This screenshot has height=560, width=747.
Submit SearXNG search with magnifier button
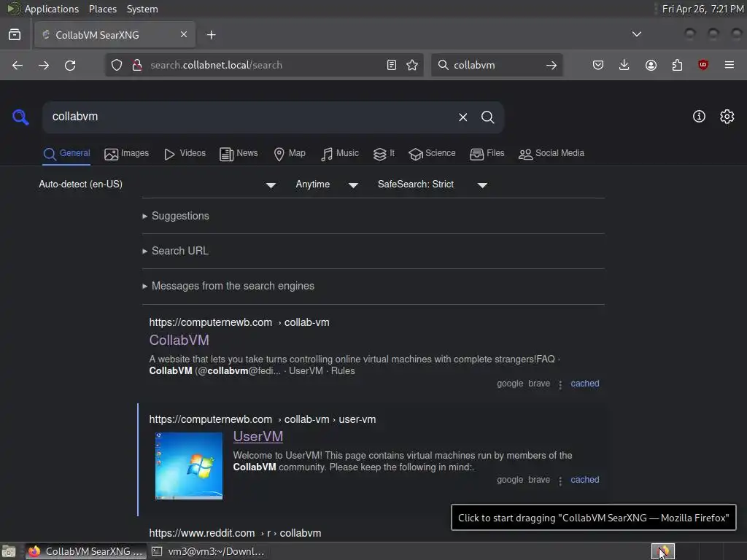(x=488, y=117)
